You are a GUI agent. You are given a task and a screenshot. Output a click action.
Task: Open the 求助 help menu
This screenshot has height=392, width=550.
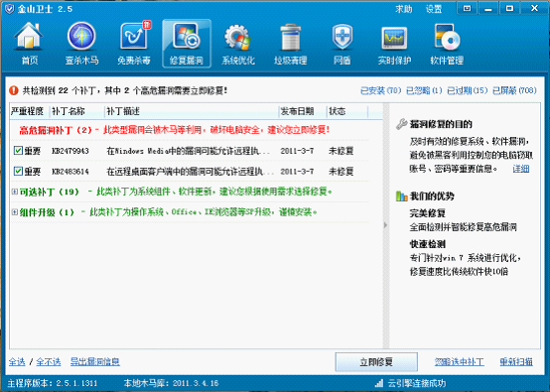(404, 9)
